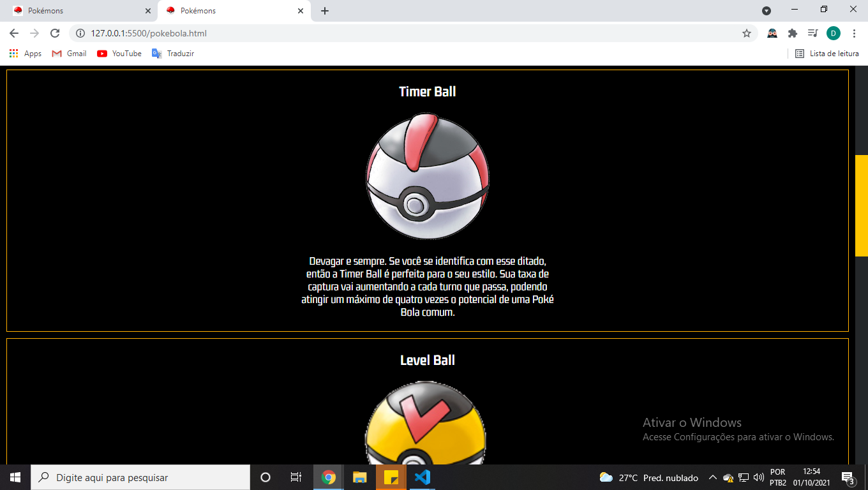Go back to the previous page

point(14,33)
